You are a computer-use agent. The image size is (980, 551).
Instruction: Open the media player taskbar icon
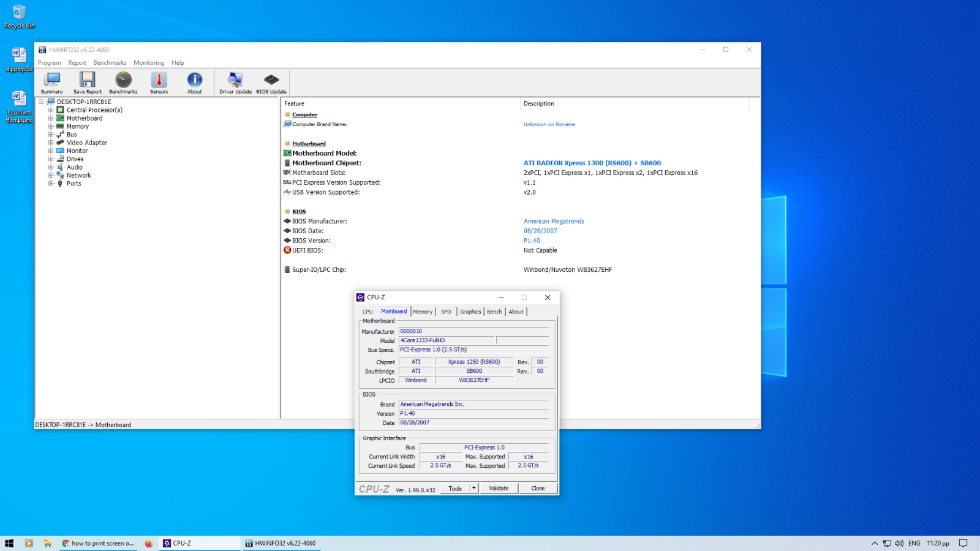point(29,543)
